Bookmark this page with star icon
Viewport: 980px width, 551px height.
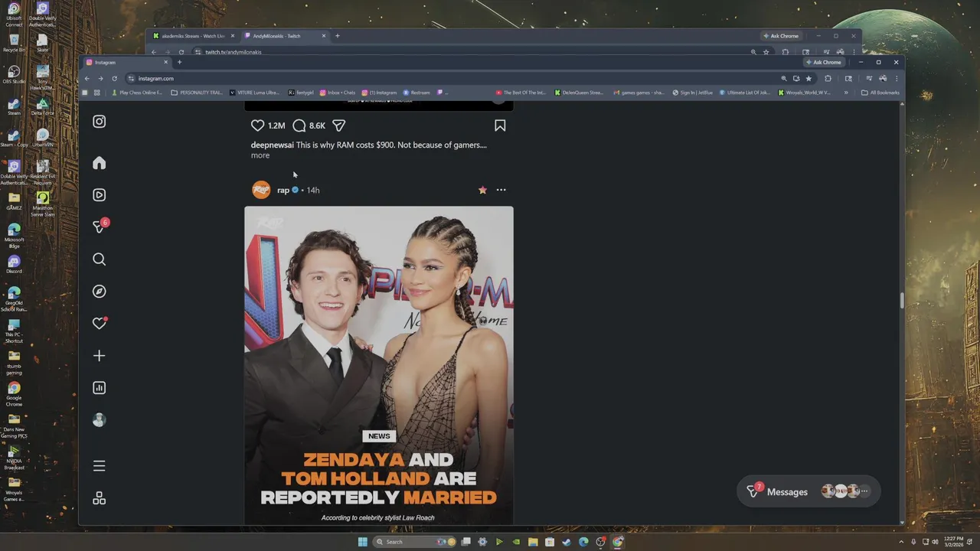pos(808,78)
